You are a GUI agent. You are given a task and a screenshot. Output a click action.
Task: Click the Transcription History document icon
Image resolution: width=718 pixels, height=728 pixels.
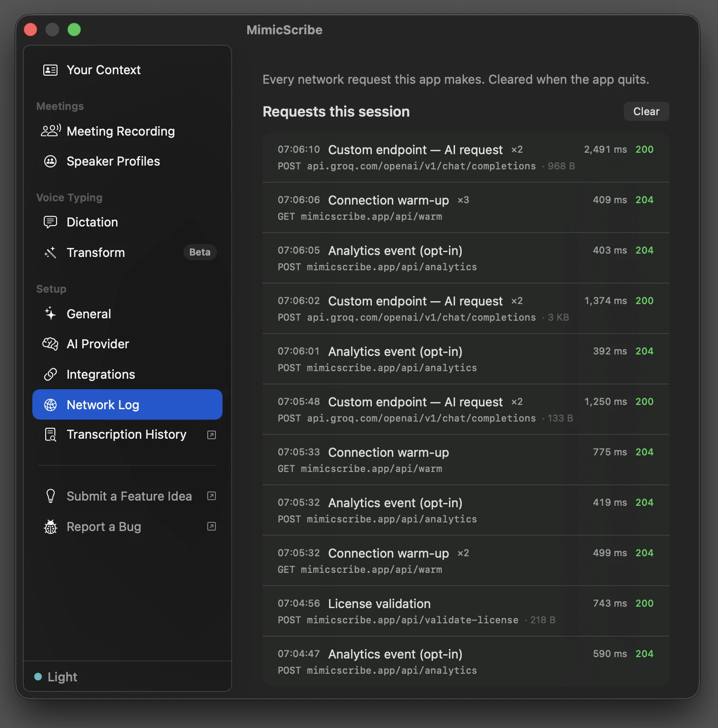(x=50, y=434)
